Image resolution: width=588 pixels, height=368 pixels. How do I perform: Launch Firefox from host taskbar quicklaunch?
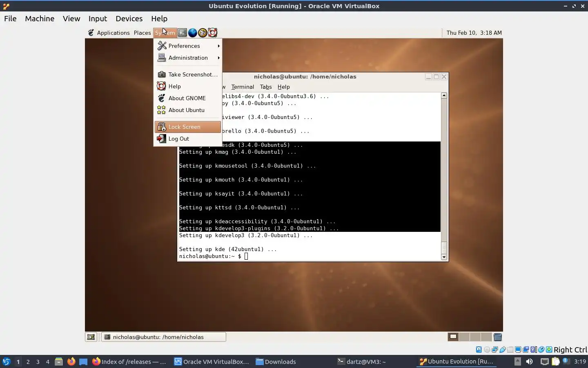coord(71,361)
